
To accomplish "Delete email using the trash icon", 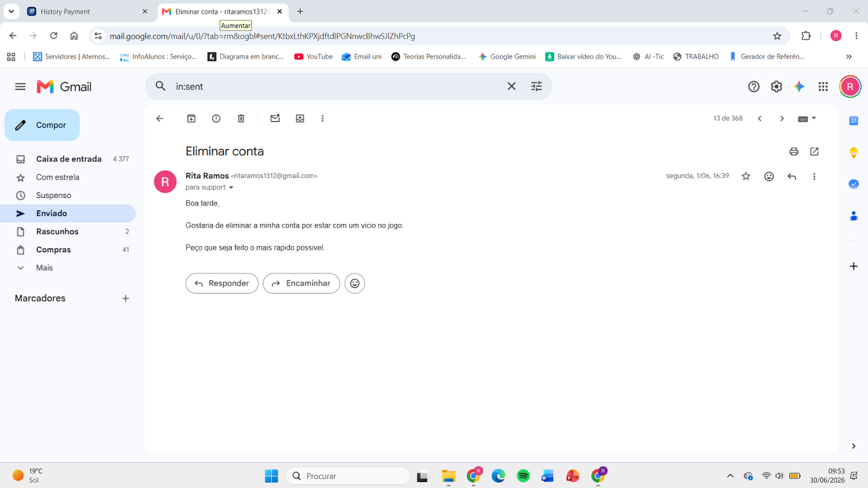I will 241,119.
